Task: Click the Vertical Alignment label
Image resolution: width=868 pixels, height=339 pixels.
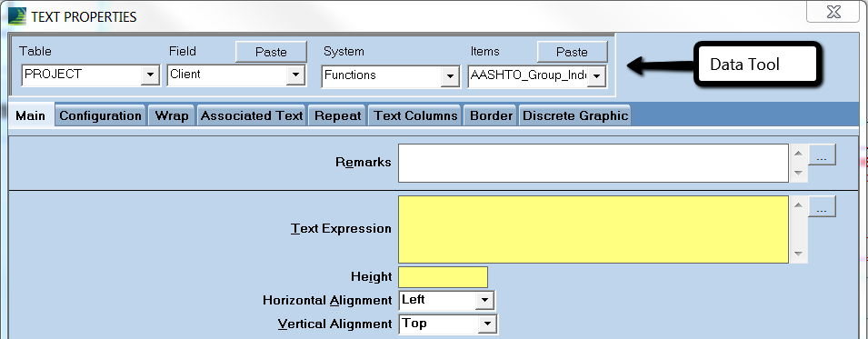Action: pos(334,324)
